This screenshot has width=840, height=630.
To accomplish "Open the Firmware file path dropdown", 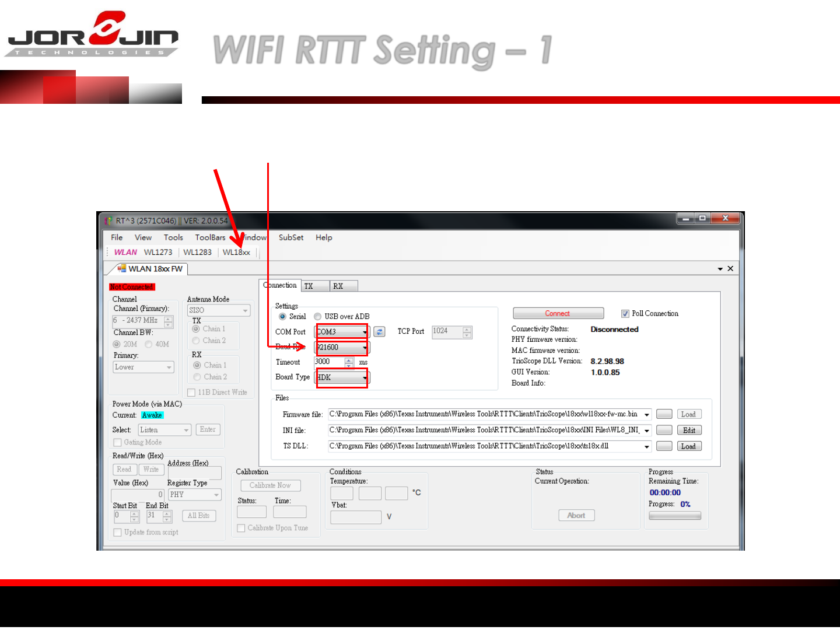I will tap(647, 414).
